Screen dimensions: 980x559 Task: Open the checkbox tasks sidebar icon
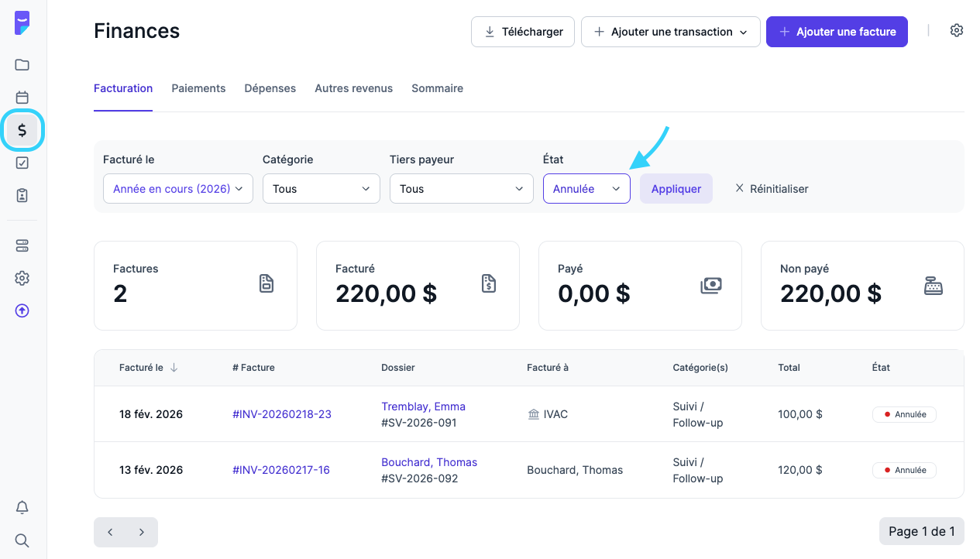(x=22, y=163)
